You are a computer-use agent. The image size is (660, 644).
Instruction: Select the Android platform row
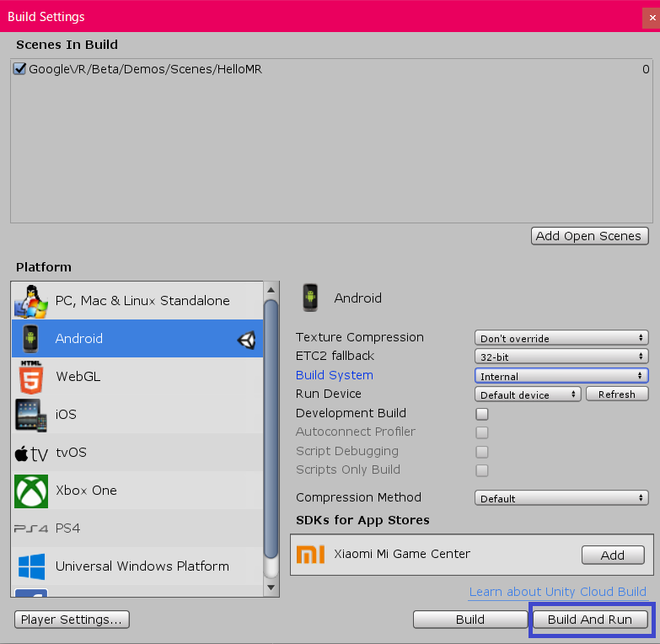[137, 338]
